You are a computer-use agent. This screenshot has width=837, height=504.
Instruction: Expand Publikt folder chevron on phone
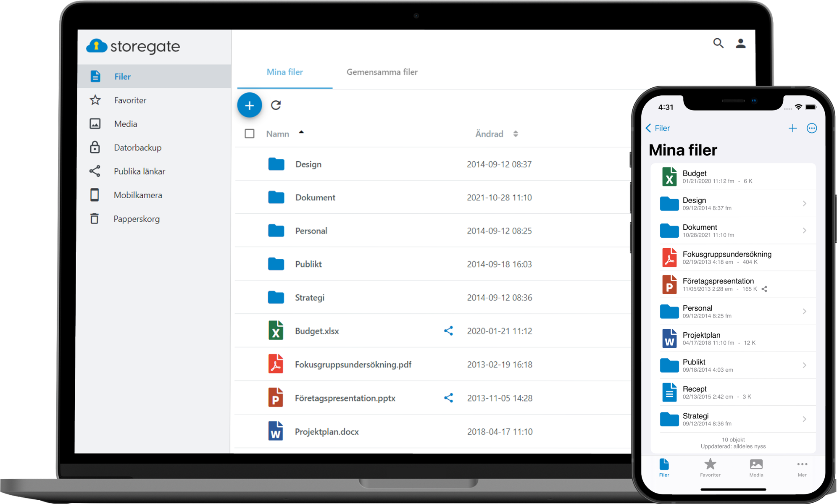click(x=804, y=365)
